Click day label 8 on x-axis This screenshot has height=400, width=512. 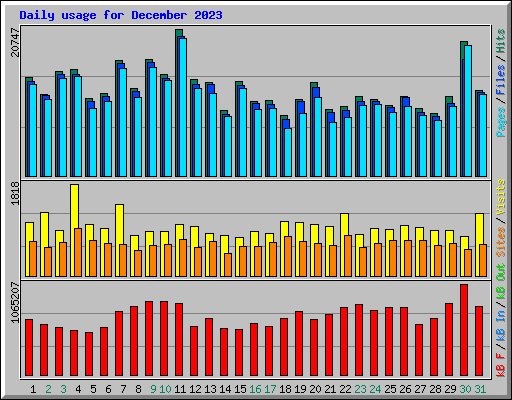(x=138, y=389)
